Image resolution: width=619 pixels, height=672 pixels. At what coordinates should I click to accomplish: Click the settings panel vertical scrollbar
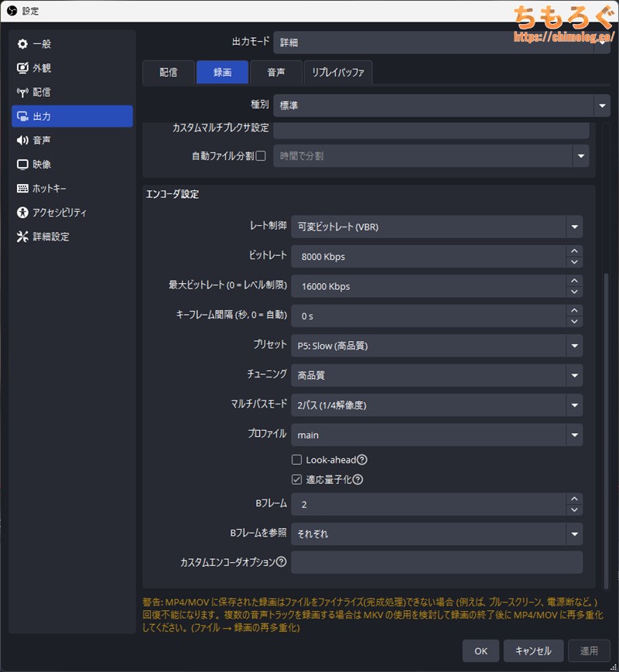pos(606,431)
